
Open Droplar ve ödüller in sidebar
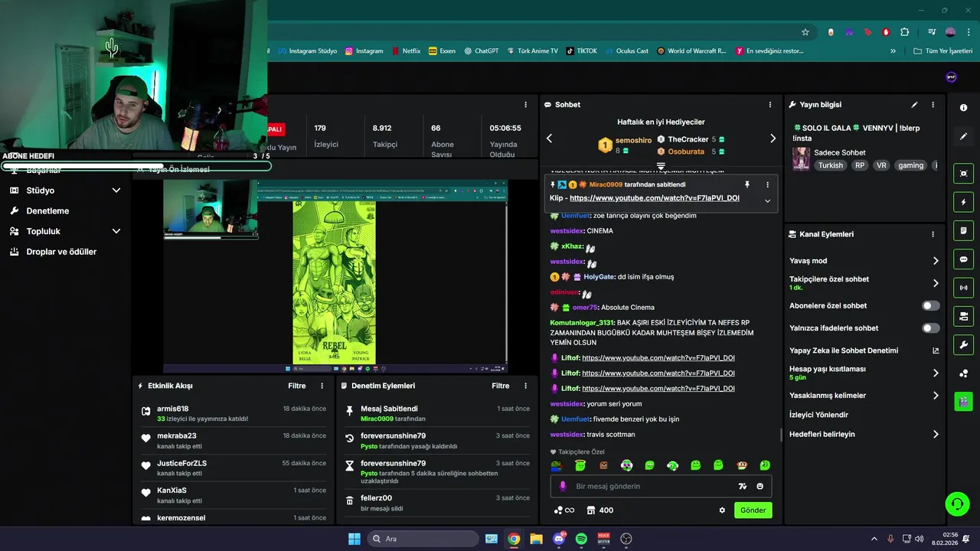pyautogui.click(x=61, y=252)
